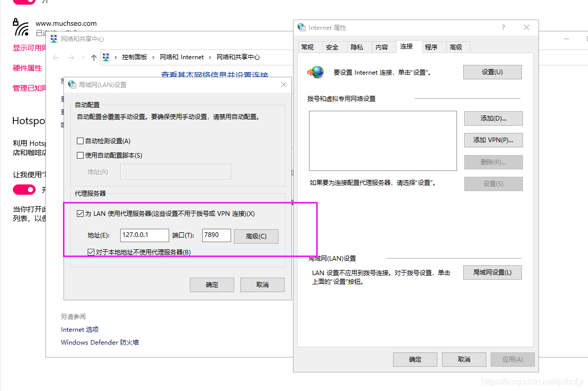The image size is (588, 391).
Task: Open the recent locations dropdown arrow
Action: [83, 57]
